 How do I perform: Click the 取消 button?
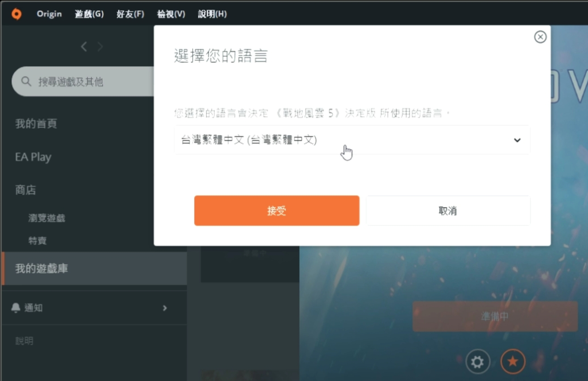448,211
